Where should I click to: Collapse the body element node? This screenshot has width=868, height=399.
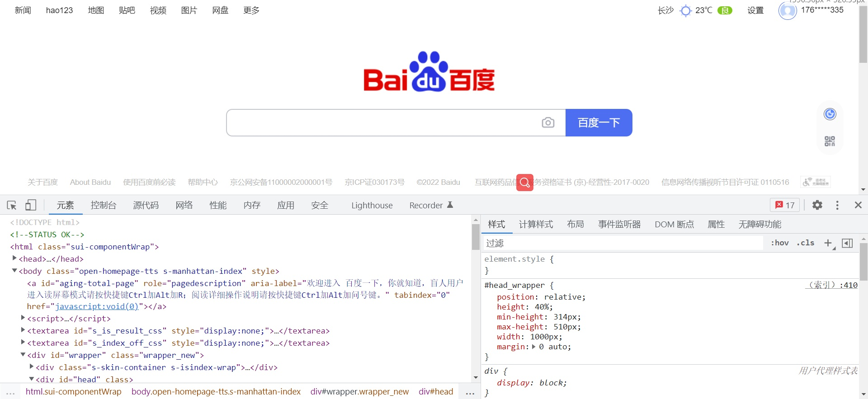point(14,270)
